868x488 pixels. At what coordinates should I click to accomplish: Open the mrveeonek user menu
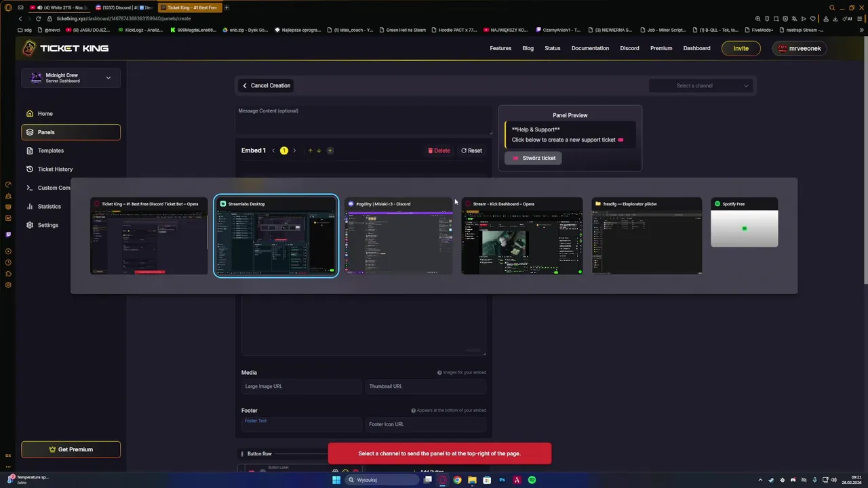[x=800, y=48]
